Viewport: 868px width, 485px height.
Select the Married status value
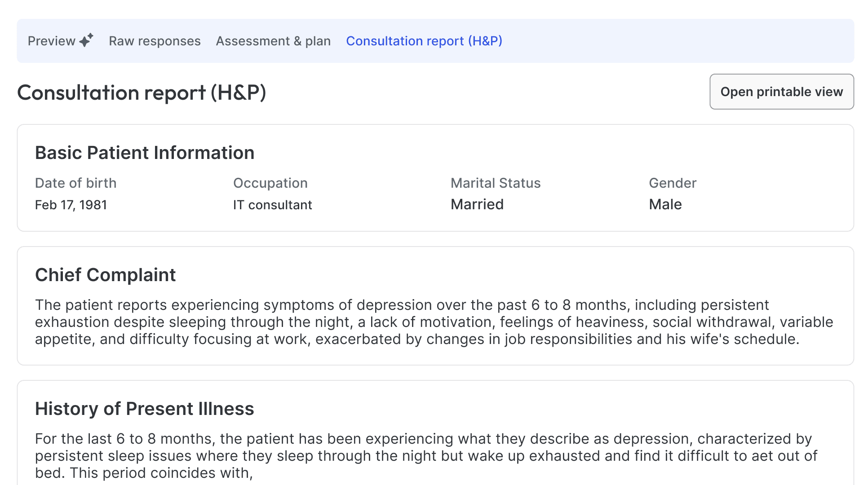pos(477,204)
